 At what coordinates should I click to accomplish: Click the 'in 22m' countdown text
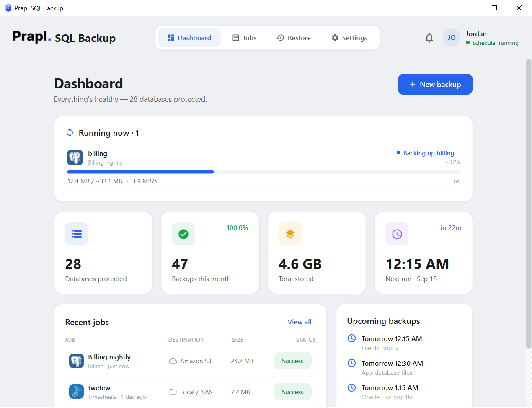click(x=451, y=228)
